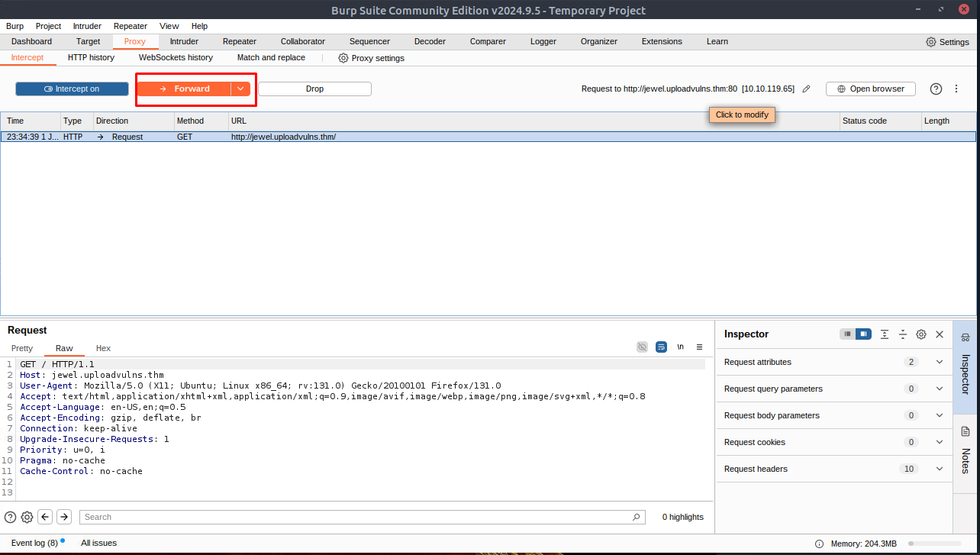Sort table by Time column header

pyautogui.click(x=31, y=121)
